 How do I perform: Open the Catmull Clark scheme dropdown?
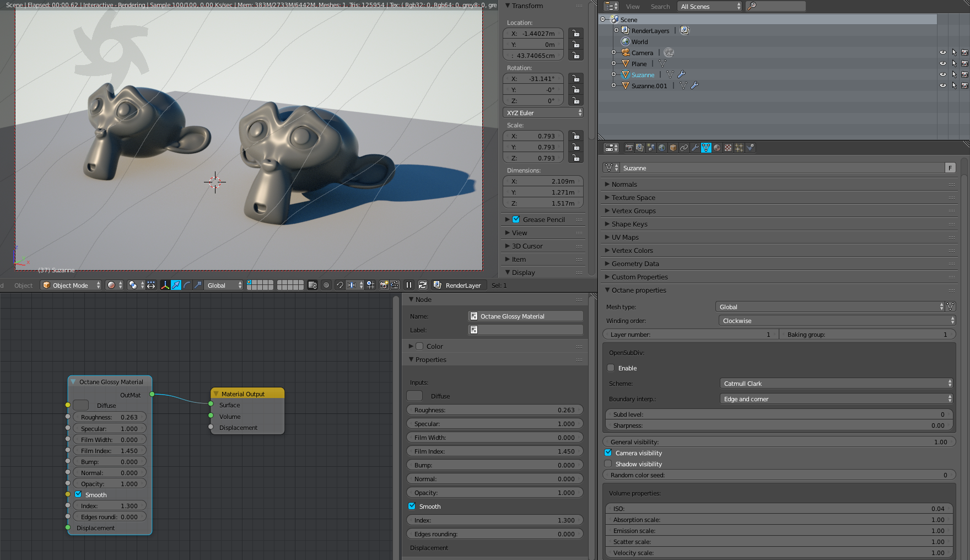coord(837,383)
